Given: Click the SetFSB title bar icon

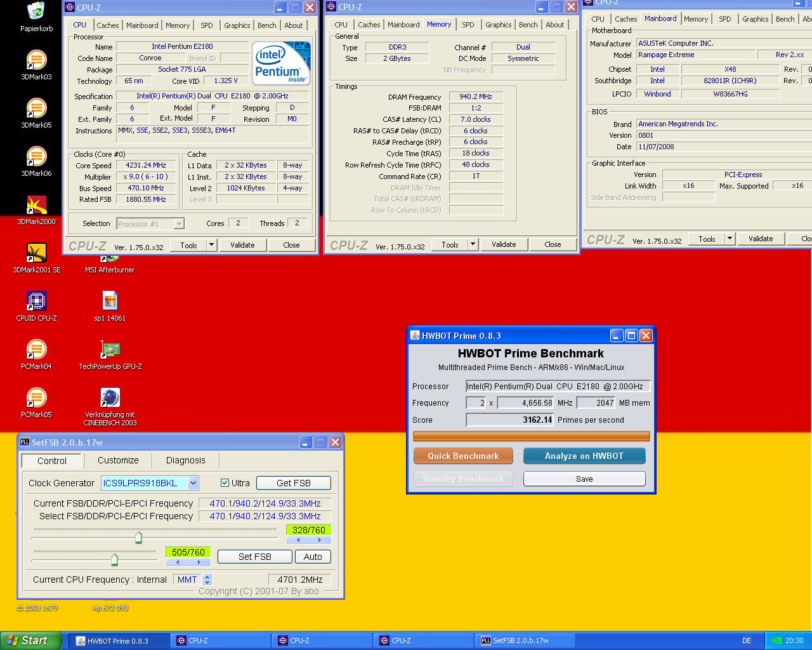Looking at the screenshot, I should click(x=25, y=442).
